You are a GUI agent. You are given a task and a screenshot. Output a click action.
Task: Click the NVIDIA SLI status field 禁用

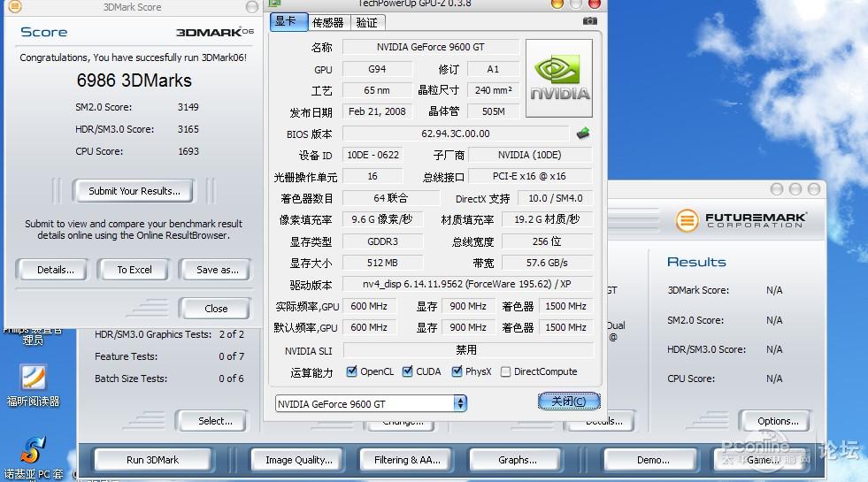coord(467,349)
